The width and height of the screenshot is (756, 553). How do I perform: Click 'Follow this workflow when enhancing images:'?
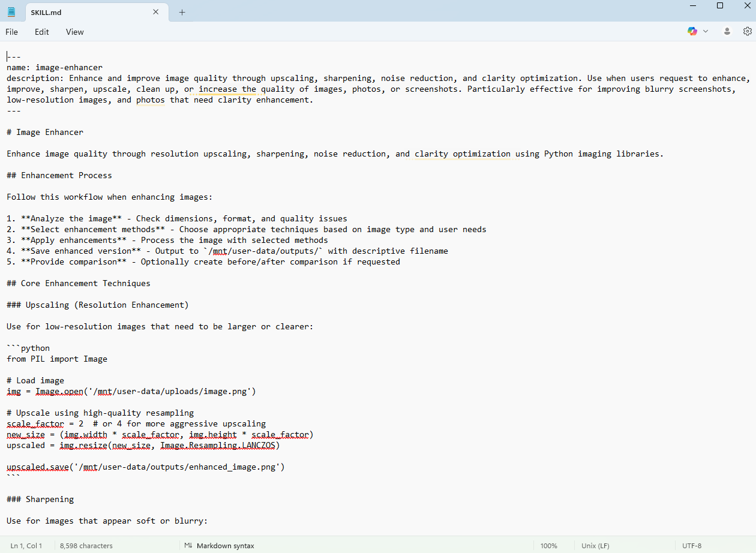pos(110,197)
